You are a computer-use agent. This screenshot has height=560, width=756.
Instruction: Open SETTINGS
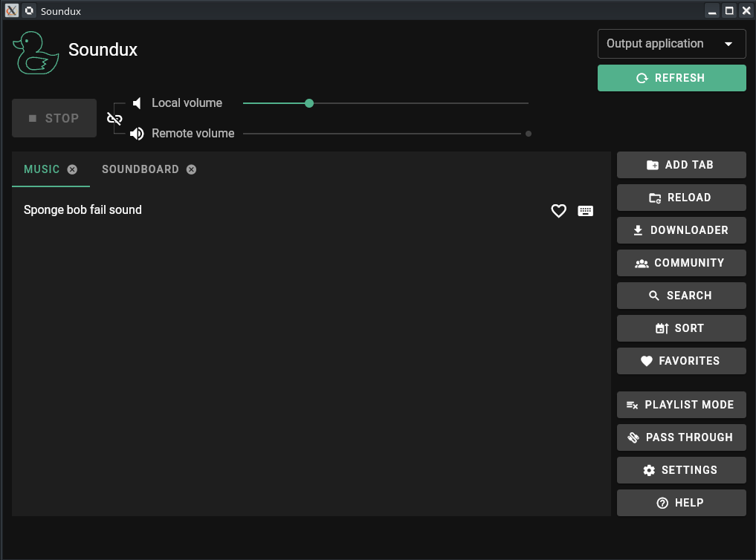pyautogui.click(x=681, y=470)
